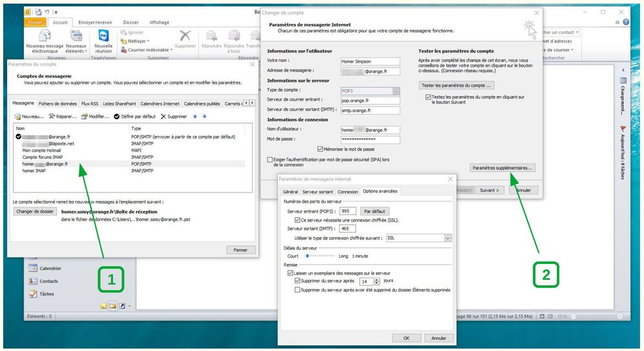Viewport: 644px width, 351px height.
Task: Open the TeamViewer Nouvelle réunion icon
Action: coord(103,36)
